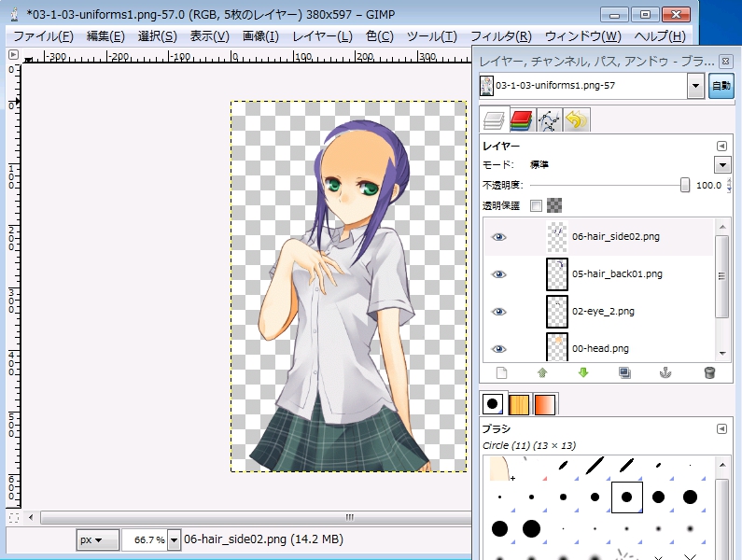Screen dimensions: 742x560
Task: Hide the 02-eye_2.png layer
Action: (498, 312)
